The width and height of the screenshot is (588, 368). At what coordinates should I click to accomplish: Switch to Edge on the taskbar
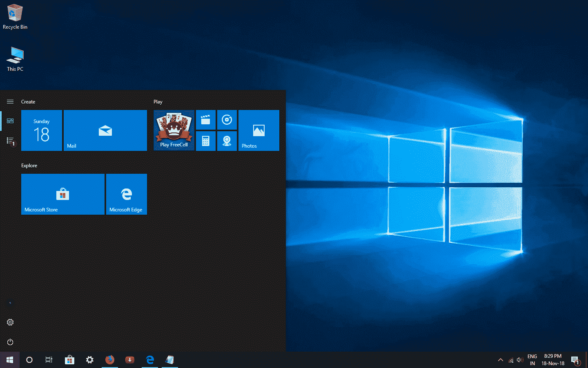click(150, 360)
